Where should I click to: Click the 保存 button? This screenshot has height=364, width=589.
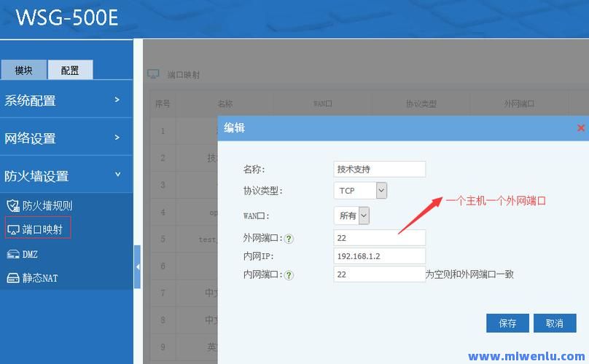pyautogui.click(x=507, y=323)
